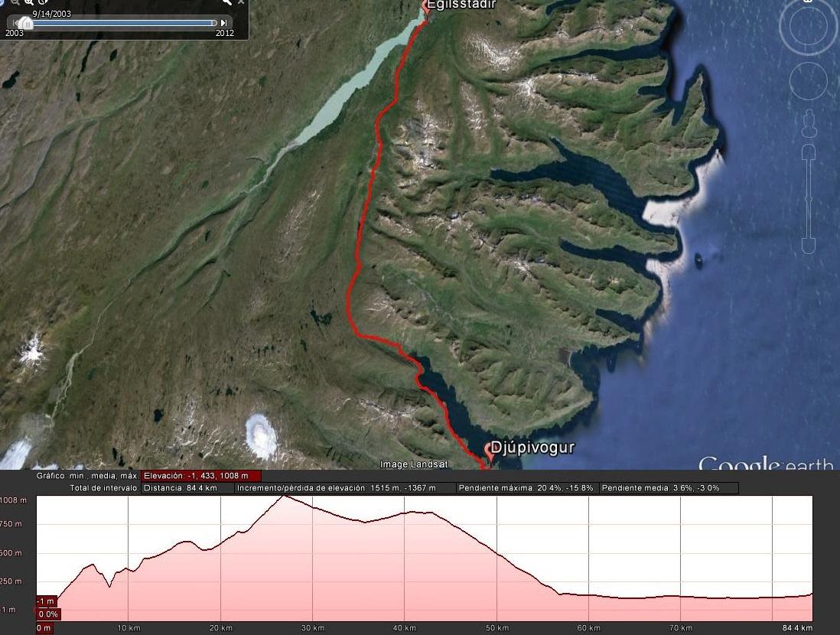Viewport: 840px width, 635px height.
Task: Click the Distancia 84.4 km field
Action: (187, 488)
